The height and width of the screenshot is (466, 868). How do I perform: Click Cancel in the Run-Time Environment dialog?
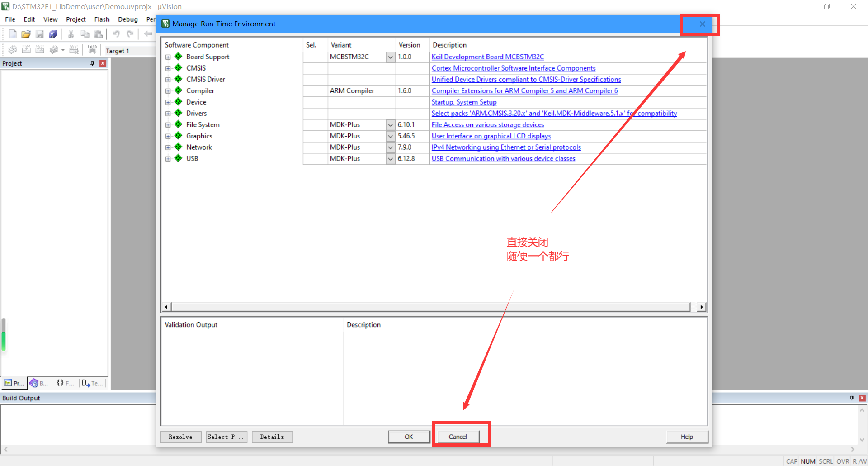tap(458, 437)
